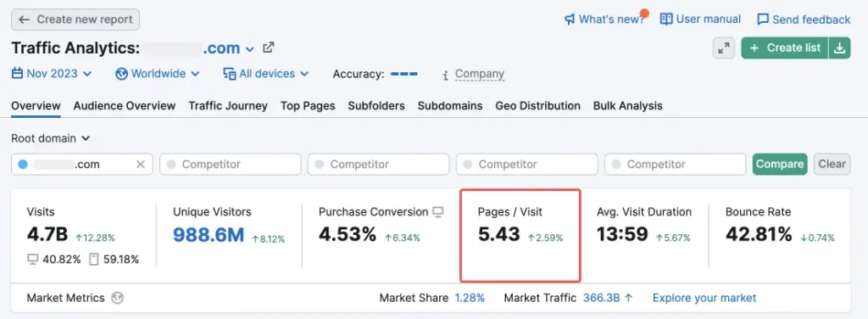Viewport: 868px width, 319px height.
Task: Click the Clear button
Action: coord(832,165)
